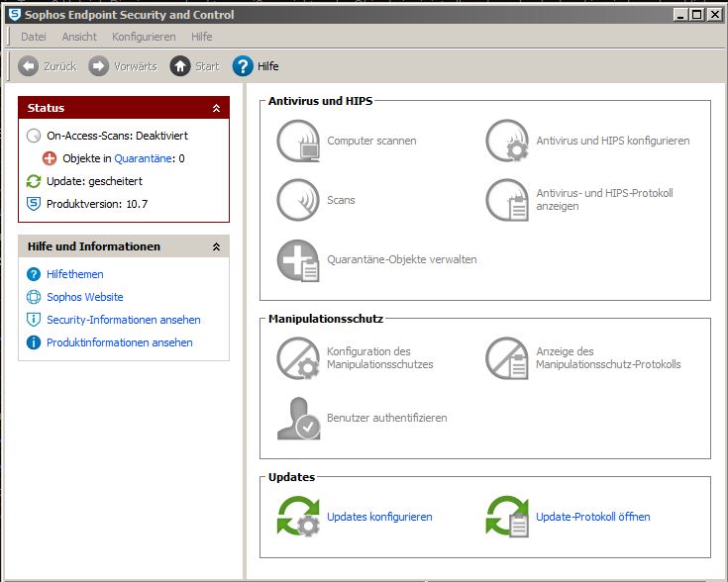Viewport: 728px width, 582px height.
Task: Open the Ansicht menu
Action: click(x=79, y=37)
